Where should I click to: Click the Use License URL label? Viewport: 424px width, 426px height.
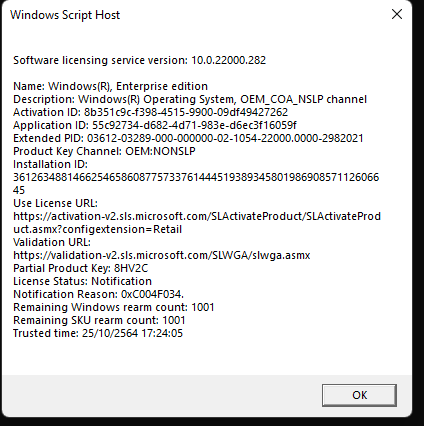[55, 203]
